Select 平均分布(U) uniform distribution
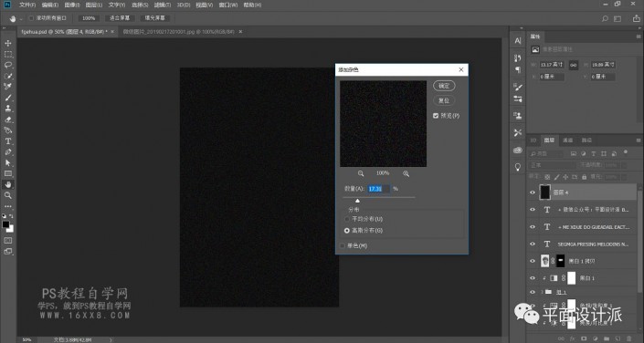Viewport: 644px width, 343px height. (347, 219)
